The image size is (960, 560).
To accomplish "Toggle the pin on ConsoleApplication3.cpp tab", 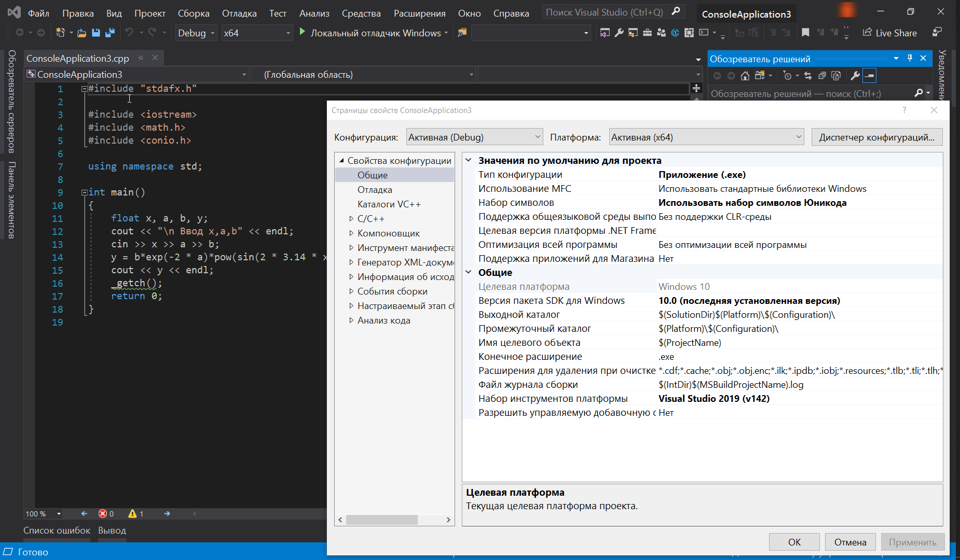I will pos(141,58).
